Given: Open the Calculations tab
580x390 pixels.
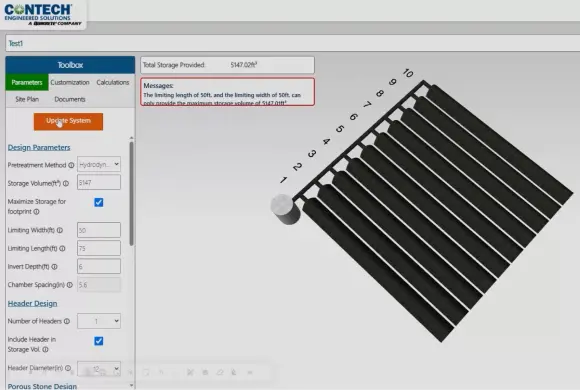Looking at the screenshot, I should pyautogui.click(x=113, y=82).
